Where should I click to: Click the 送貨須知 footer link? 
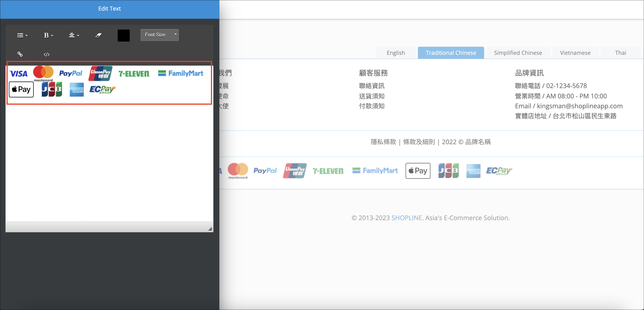pos(372,96)
